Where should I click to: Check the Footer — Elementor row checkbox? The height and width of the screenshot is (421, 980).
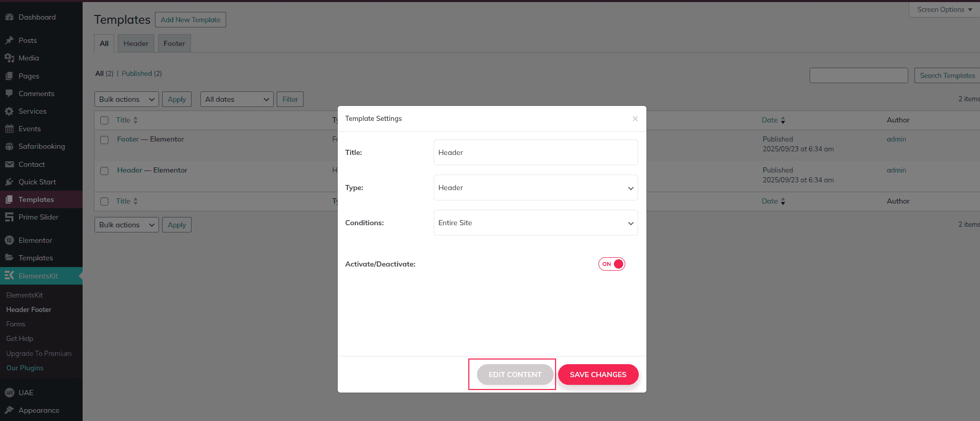104,140
